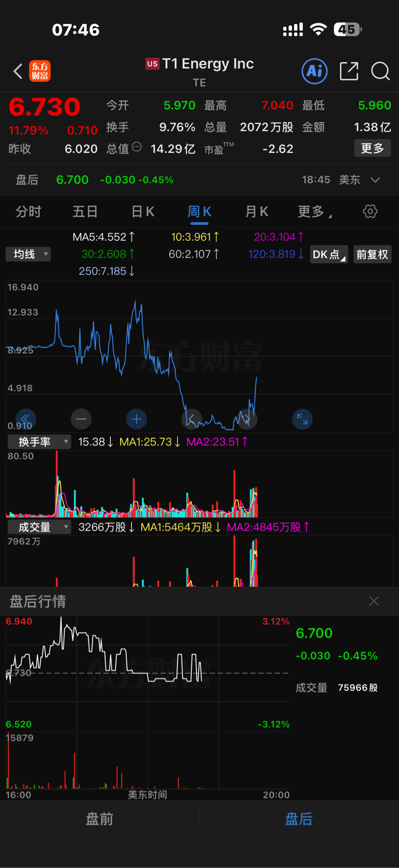The width and height of the screenshot is (399, 868).
Task: Tap the T1 Energy Inc title
Action: click(208, 64)
